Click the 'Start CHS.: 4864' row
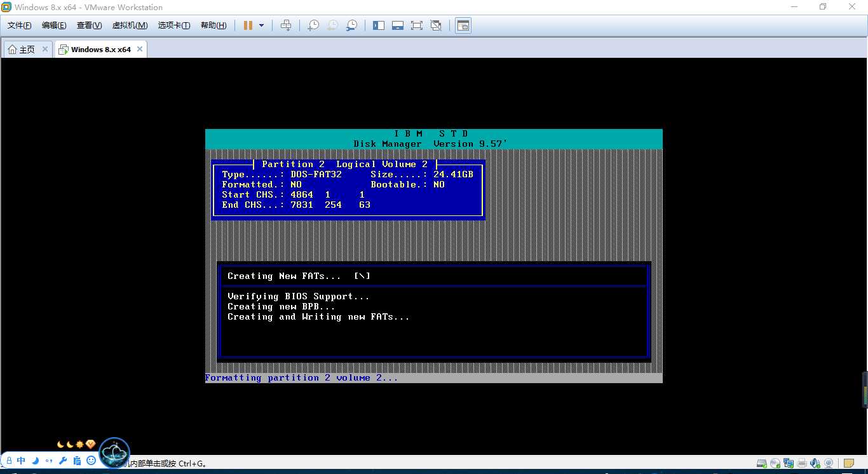868x474 pixels. tap(293, 195)
